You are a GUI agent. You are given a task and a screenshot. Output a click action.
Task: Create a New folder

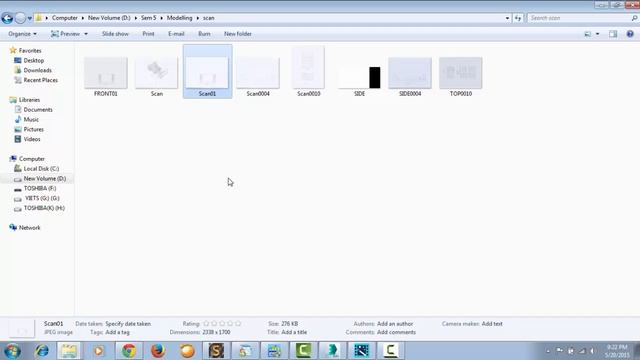click(238, 34)
